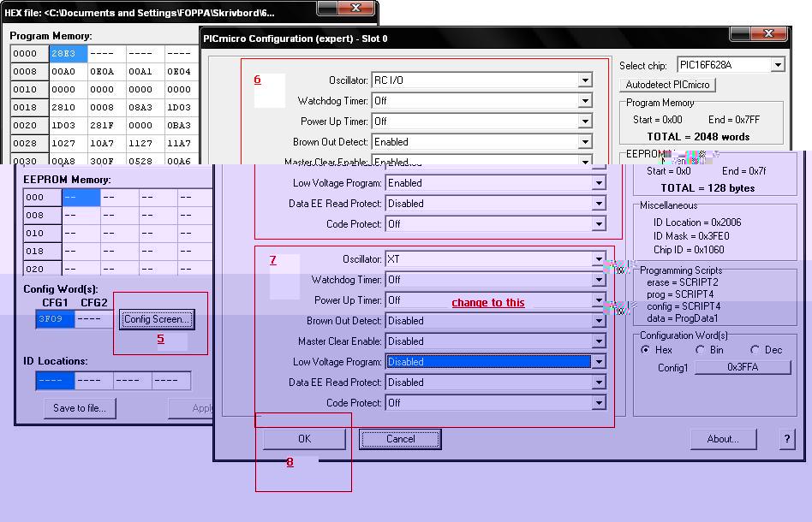Open Config Screen... in the HEX file window

158,319
